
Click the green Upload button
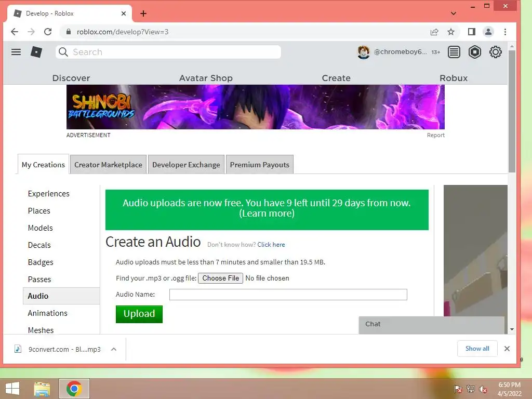(139, 314)
